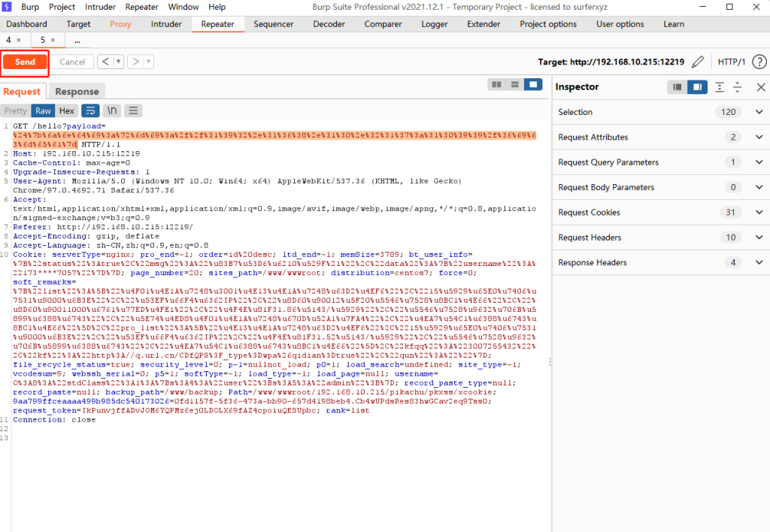Expand Request Headers section
This screenshot has height=532, width=770.
tap(759, 237)
